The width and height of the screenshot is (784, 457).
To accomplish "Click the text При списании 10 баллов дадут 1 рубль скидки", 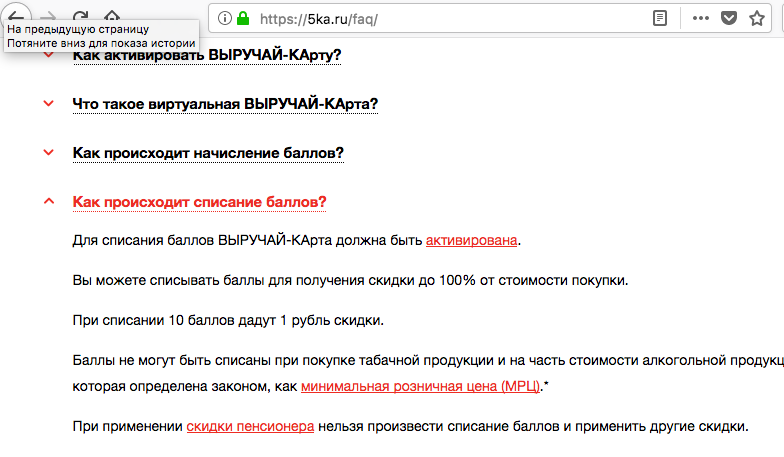I will tap(228, 320).
